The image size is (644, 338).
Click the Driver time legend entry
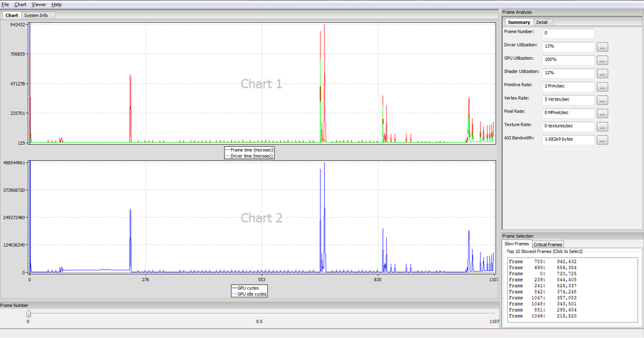coord(249,156)
